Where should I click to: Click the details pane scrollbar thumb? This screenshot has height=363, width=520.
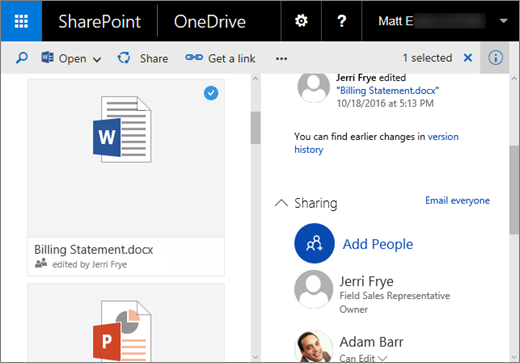[x=514, y=190]
